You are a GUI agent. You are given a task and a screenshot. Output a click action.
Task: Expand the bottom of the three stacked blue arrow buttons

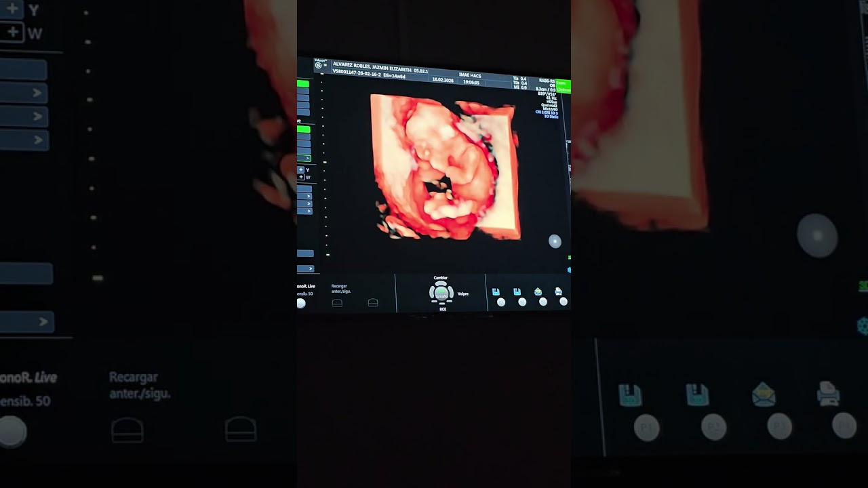304,211
